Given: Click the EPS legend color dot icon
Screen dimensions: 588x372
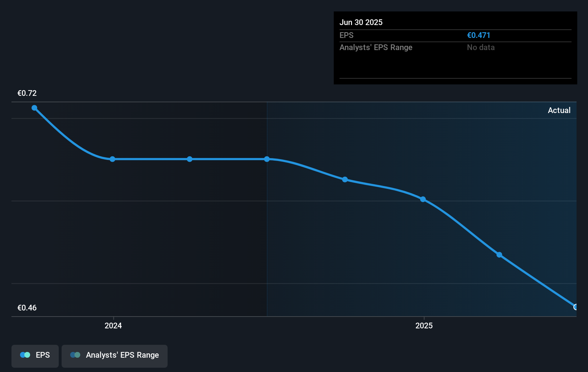Looking at the screenshot, I should click(25, 355).
